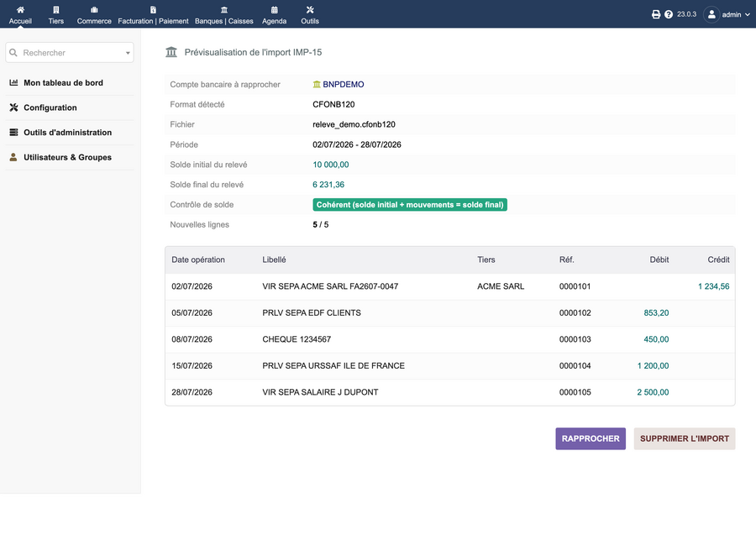Open the Accueil home icon
Screen dimensions: 756x540
pos(20,9)
